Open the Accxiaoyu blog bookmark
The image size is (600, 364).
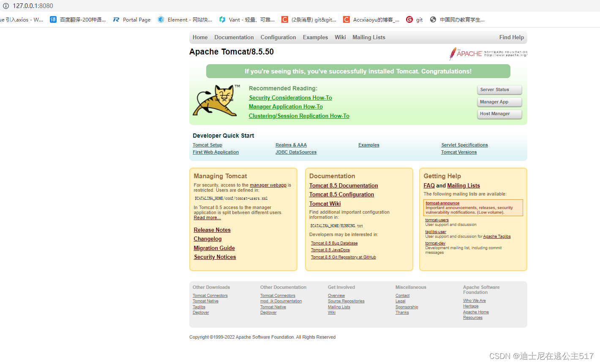371,19
